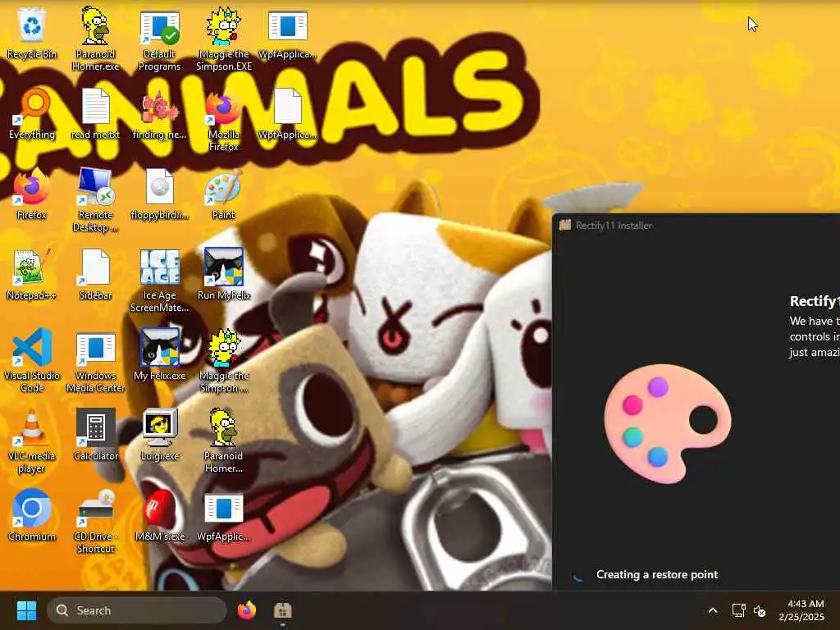The height and width of the screenshot is (630, 840).
Task: Open the Visual Studio Code shortcut
Action: point(32,361)
